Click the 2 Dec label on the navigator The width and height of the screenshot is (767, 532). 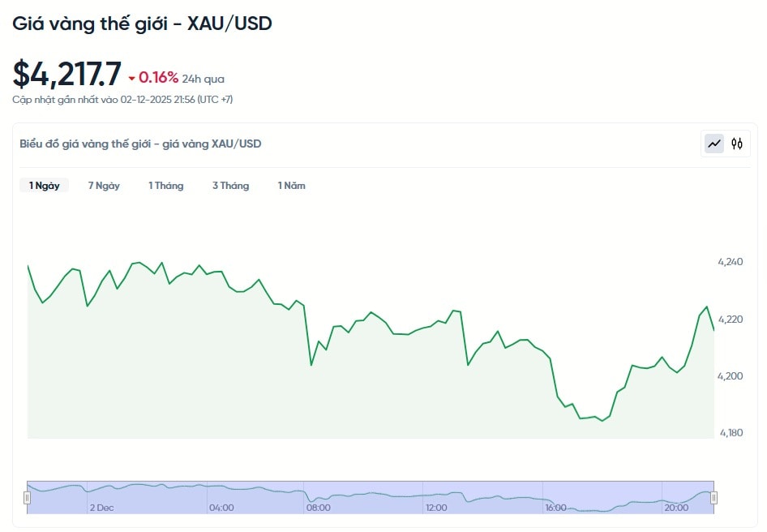[101, 508]
